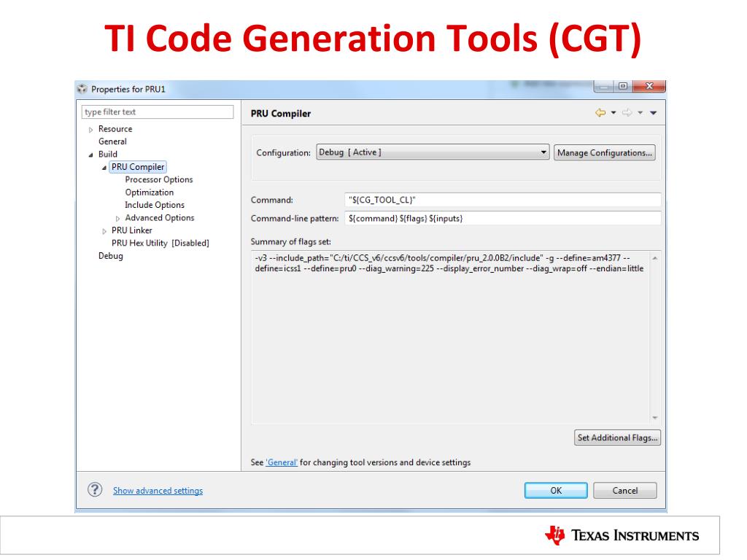Select PRU Linker in the tree
The width and height of the screenshot is (747, 560).
(x=132, y=230)
